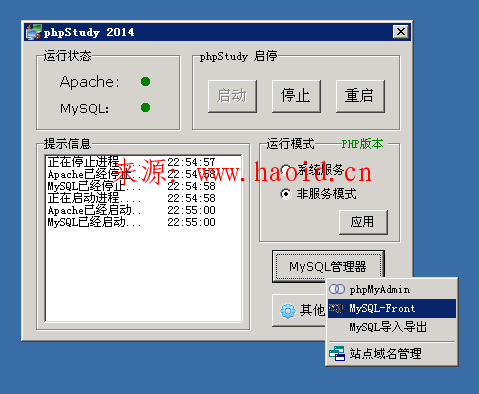Click the phpMyAdmin menu icon

(x=337, y=289)
